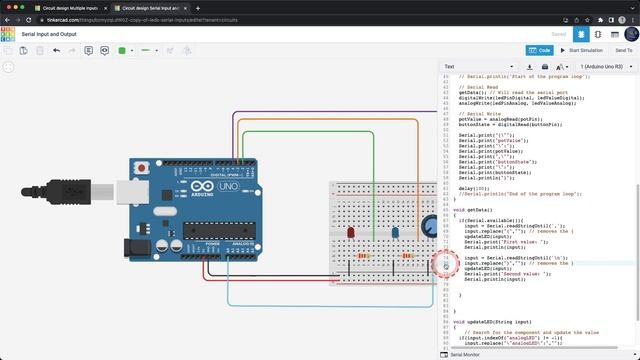Click the paste icon in toolbar
This screenshot has height=360, width=640.
pos(24,51)
